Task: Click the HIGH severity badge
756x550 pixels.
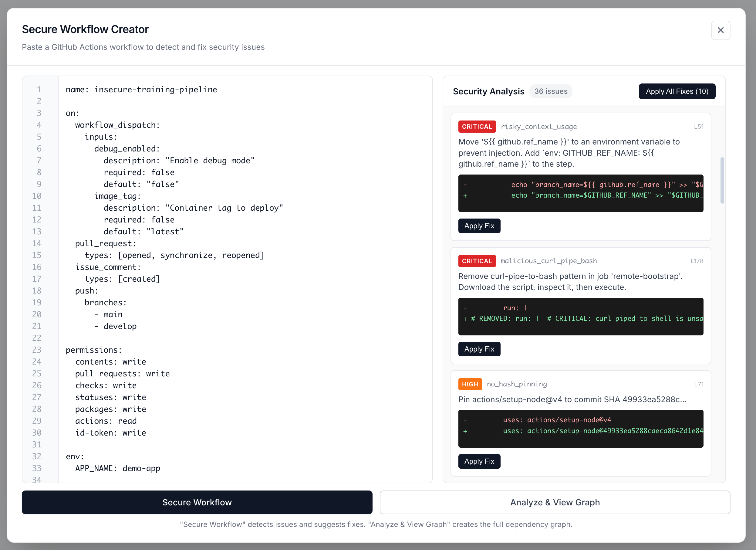Action: coord(470,384)
